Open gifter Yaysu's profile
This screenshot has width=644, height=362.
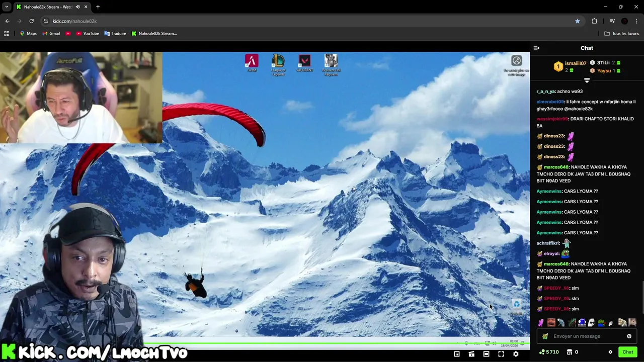pyautogui.click(x=604, y=71)
